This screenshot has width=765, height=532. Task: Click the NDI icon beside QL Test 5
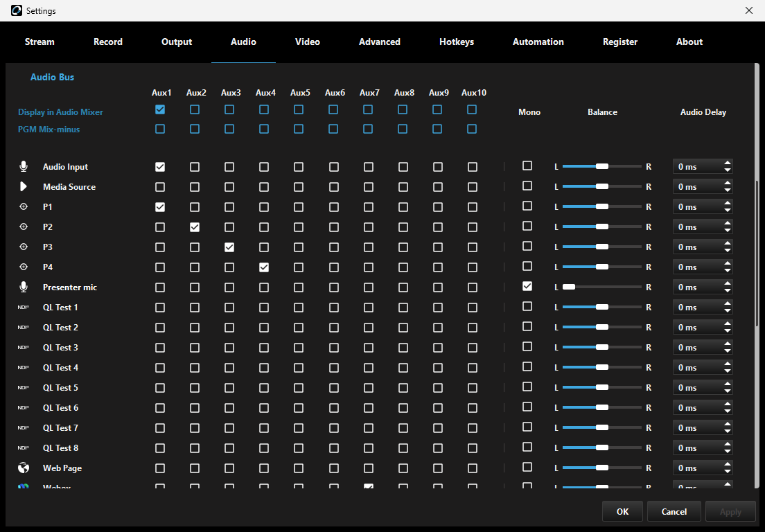[x=24, y=388]
